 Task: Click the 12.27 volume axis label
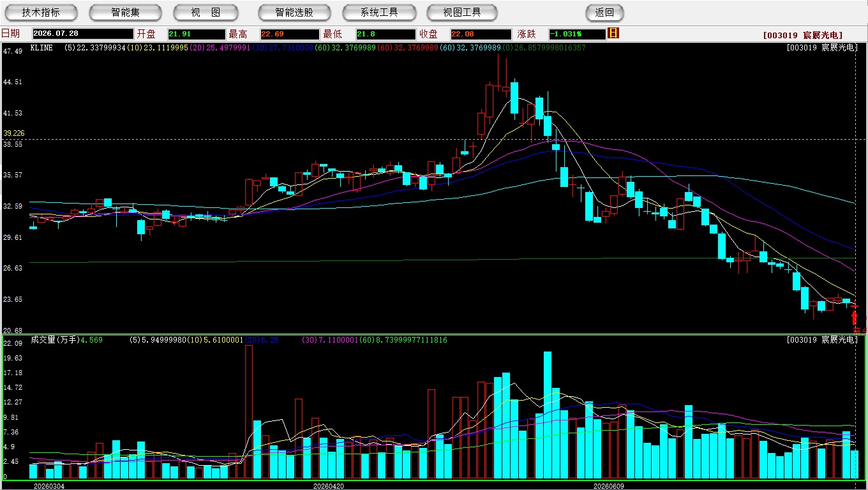coord(13,402)
